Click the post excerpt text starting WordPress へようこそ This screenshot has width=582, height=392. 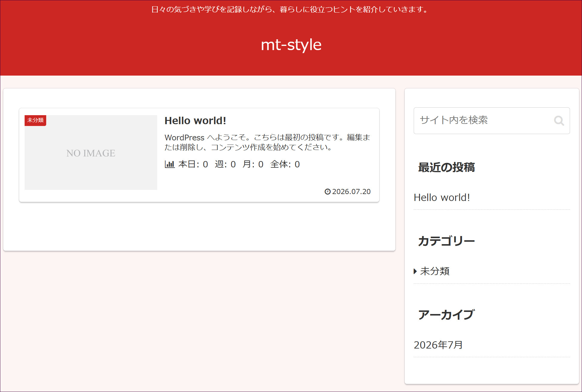267,142
